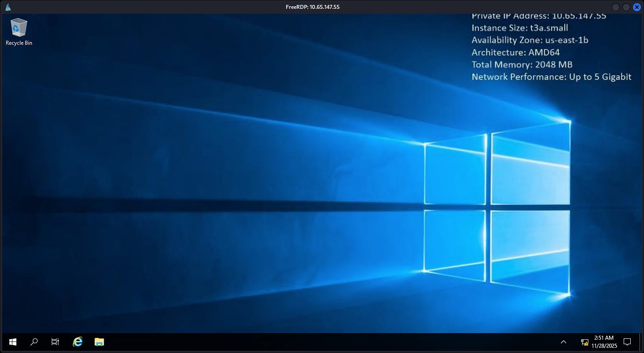This screenshot has height=353, width=644.
Task: Minimize the FreeRDP window
Action: coord(616,7)
